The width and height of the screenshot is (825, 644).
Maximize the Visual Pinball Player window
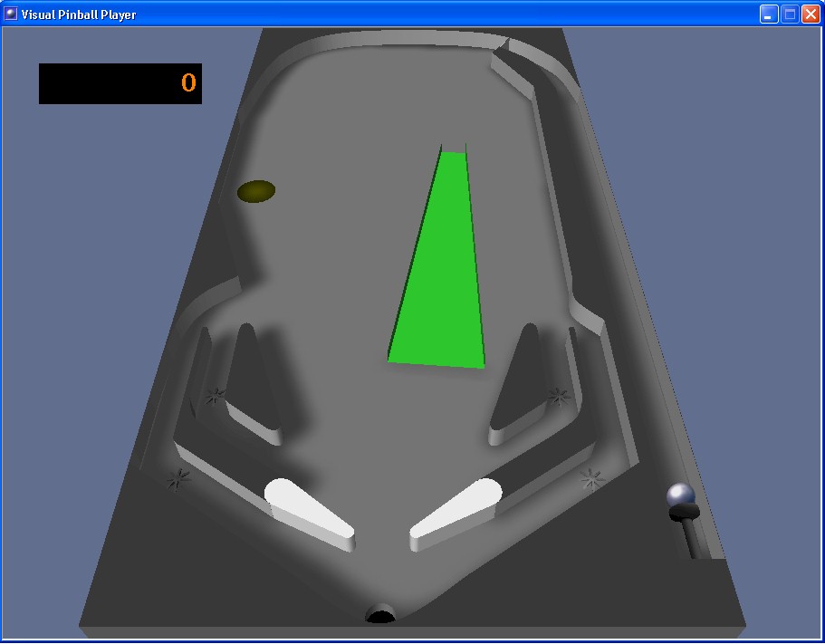[x=790, y=14]
